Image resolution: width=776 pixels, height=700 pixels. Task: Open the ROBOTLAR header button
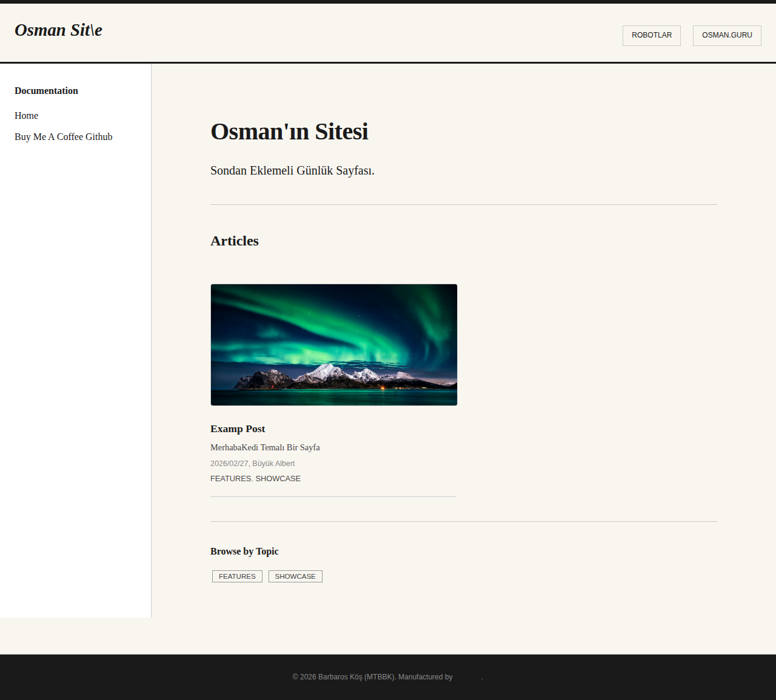pyautogui.click(x=652, y=35)
